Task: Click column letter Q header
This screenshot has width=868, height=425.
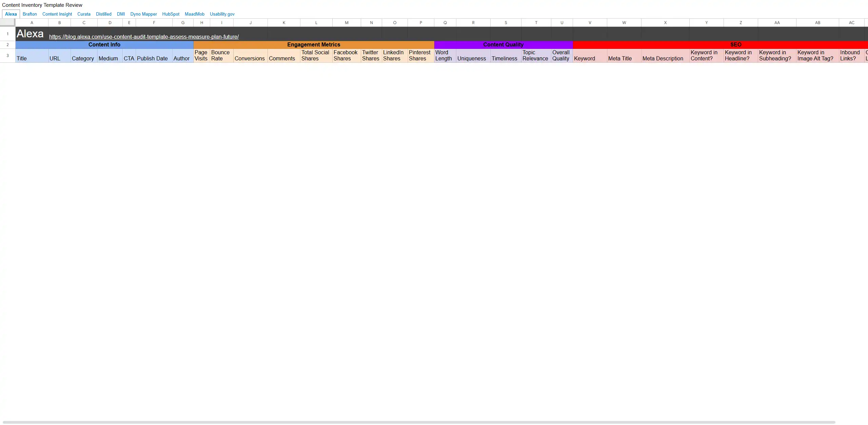Action: [x=445, y=23]
